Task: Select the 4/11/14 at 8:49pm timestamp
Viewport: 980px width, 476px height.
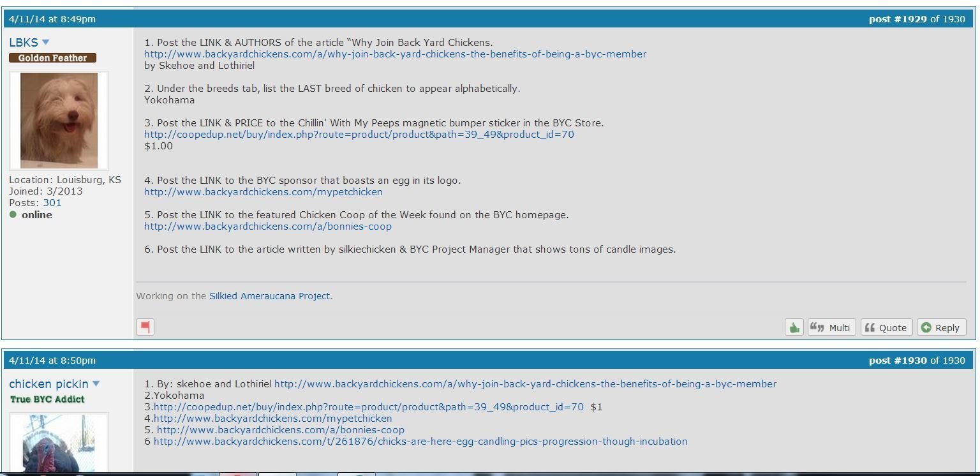Action: click(52, 19)
